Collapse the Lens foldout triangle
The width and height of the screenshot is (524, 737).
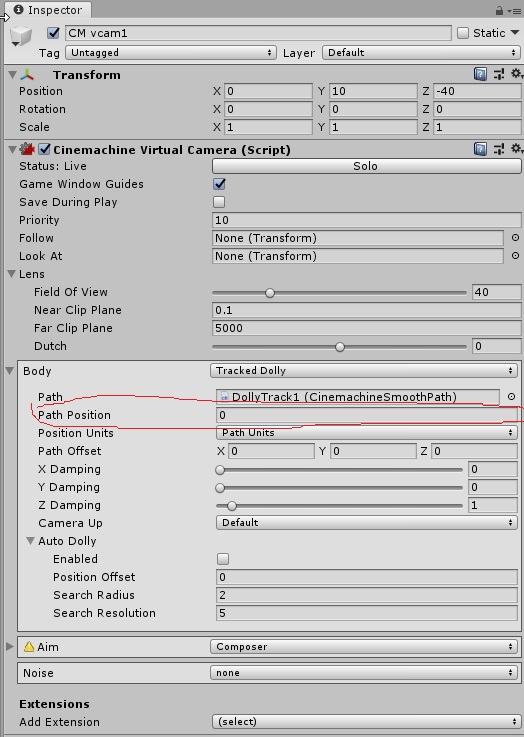coord(12,274)
